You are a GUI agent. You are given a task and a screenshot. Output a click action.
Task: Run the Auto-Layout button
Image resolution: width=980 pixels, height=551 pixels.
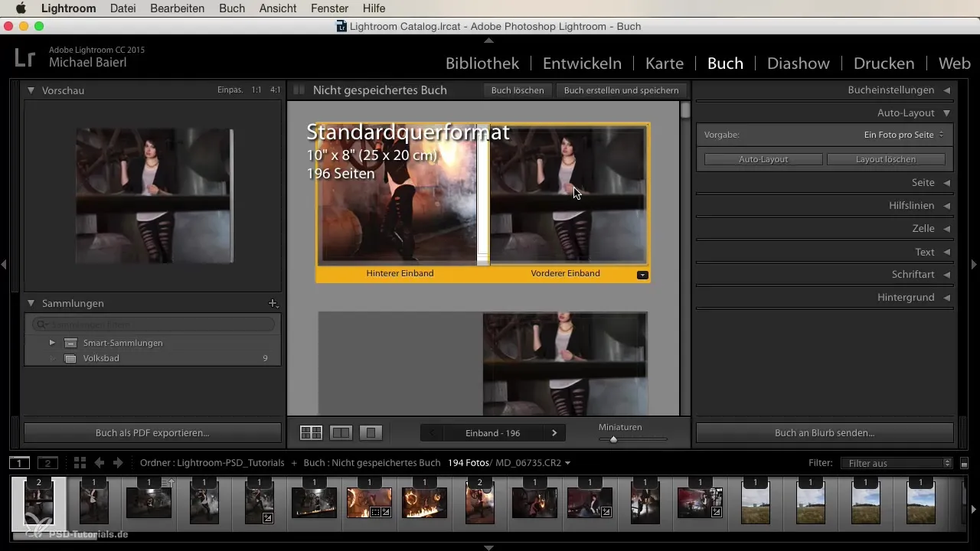763,159
